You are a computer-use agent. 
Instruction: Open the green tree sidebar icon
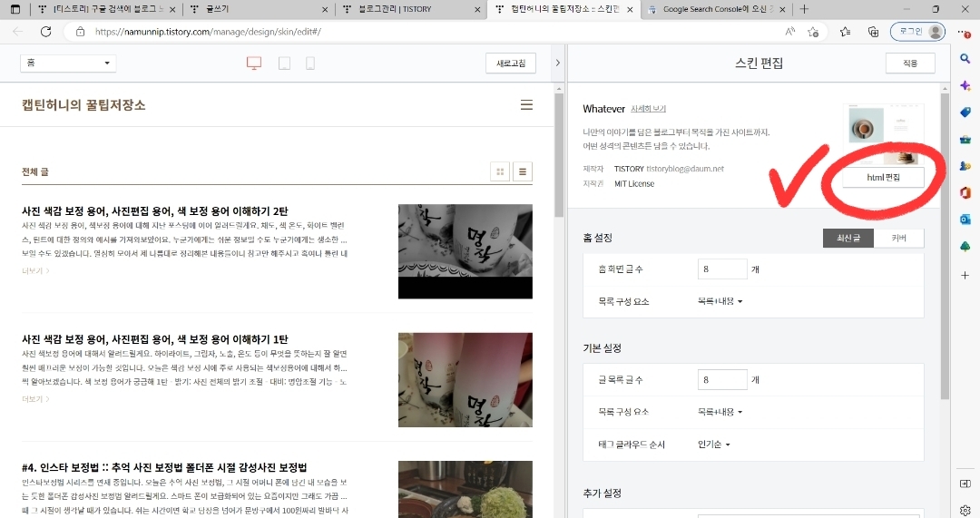coord(965,247)
